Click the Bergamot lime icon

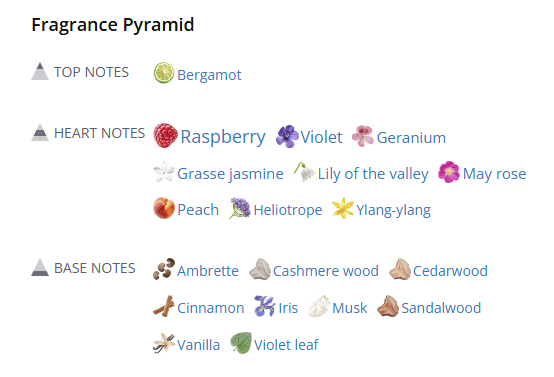pyautogui.click(x=164, y=73)
